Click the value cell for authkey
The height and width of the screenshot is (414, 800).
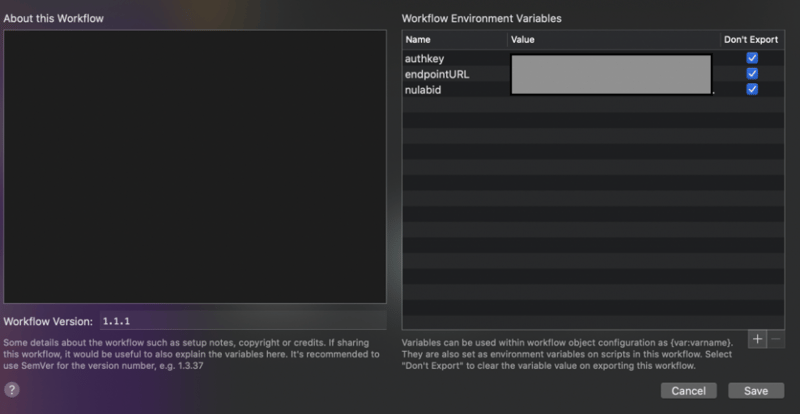pyautogui.click(x=610, y=58)
